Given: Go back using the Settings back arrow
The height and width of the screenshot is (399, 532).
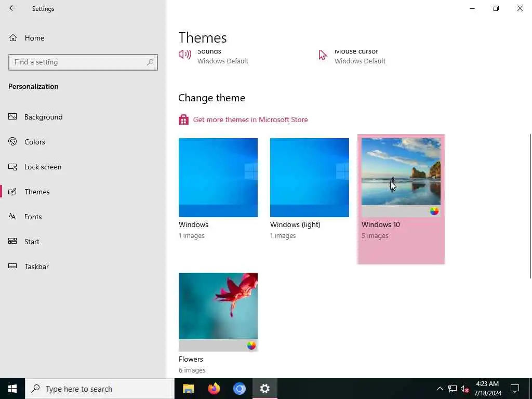Looking at the screenshot, I should pyautogui.click(x=12, y=8).
